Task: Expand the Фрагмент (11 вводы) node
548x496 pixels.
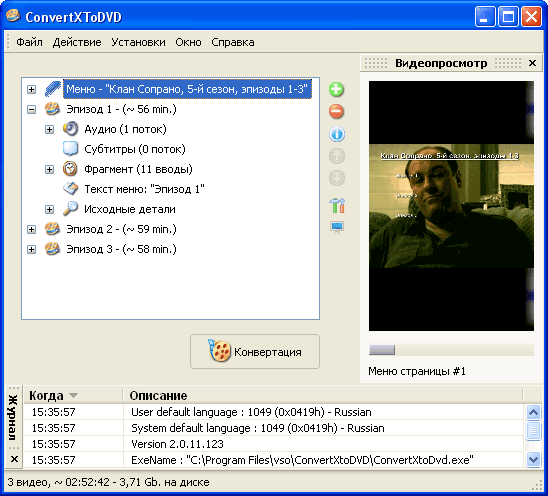Action: click(x=49, y=169)
